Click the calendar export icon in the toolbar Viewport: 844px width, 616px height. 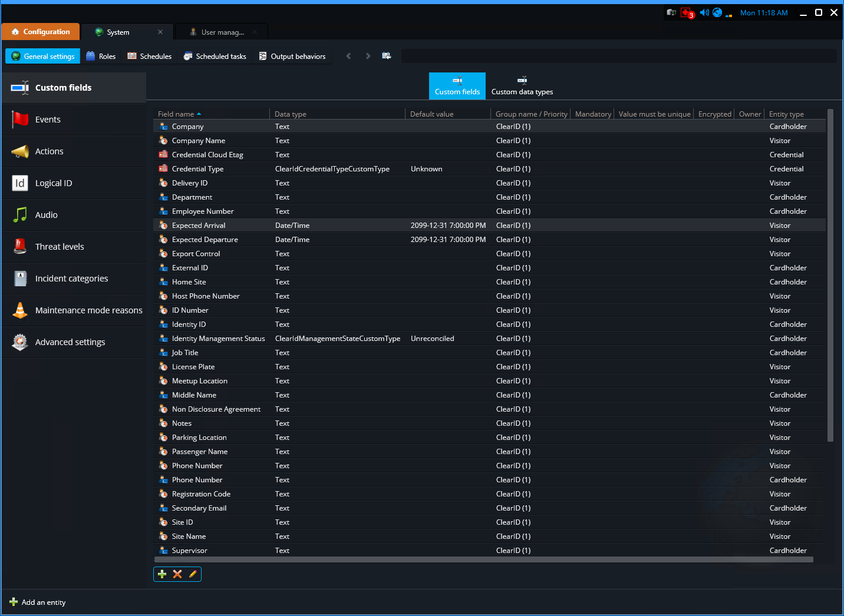386,55
